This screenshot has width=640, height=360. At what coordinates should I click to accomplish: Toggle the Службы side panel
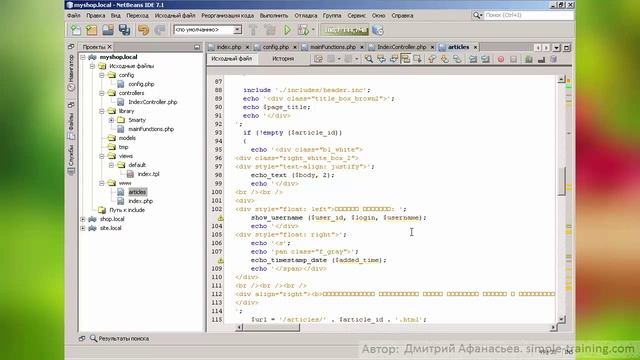[71, 160]
